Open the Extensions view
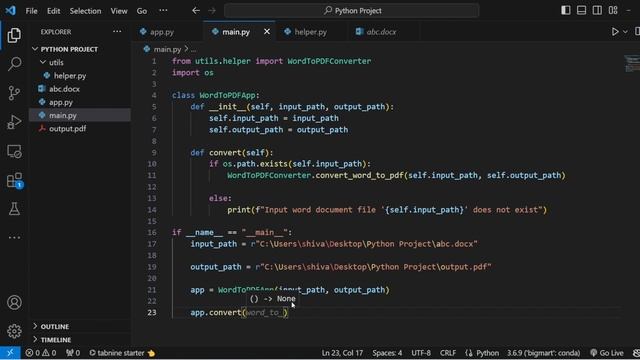The width and height of the screenshot is (640, 360). pos(14,180)
